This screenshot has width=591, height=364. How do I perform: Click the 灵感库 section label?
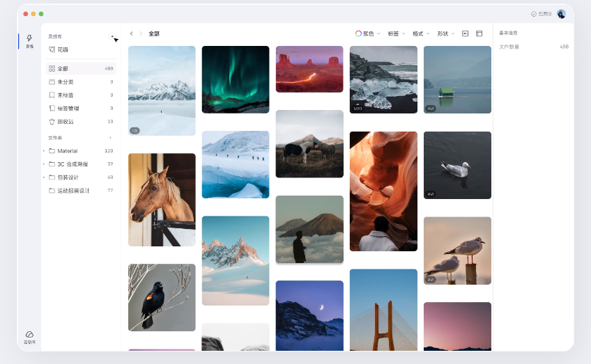click(x=55, y=36)
